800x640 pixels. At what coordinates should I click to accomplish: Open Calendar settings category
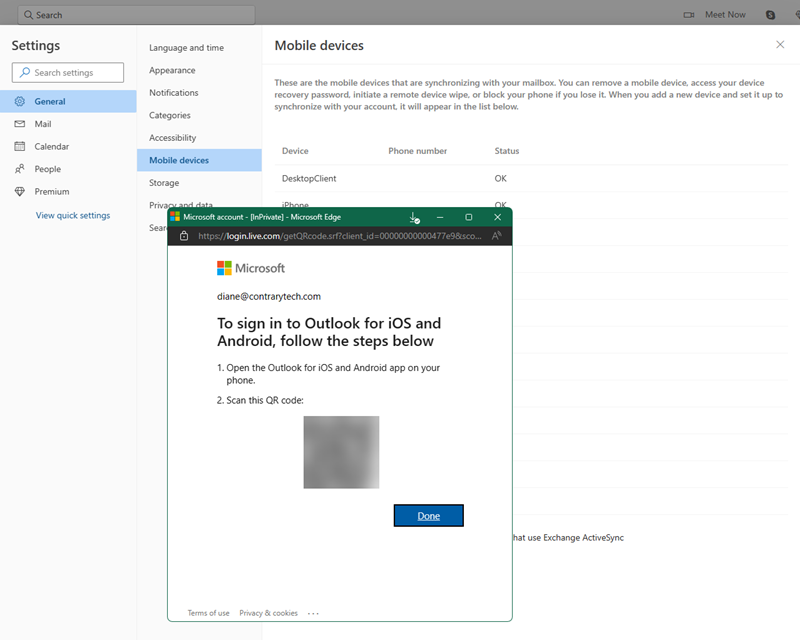click(51, 146)
